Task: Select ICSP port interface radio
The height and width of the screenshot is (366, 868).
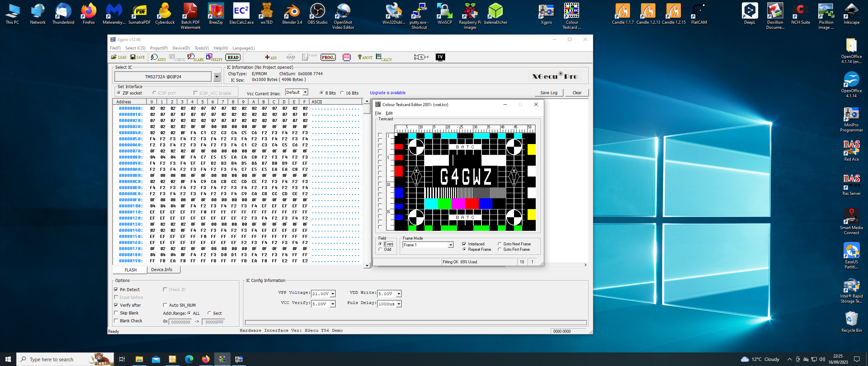Action: (x=155, y=93)
